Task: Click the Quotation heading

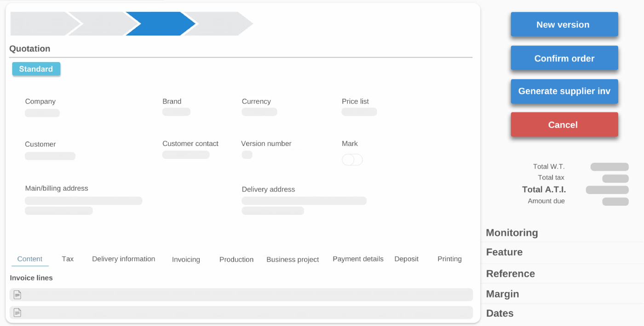Action: (30, 49)
